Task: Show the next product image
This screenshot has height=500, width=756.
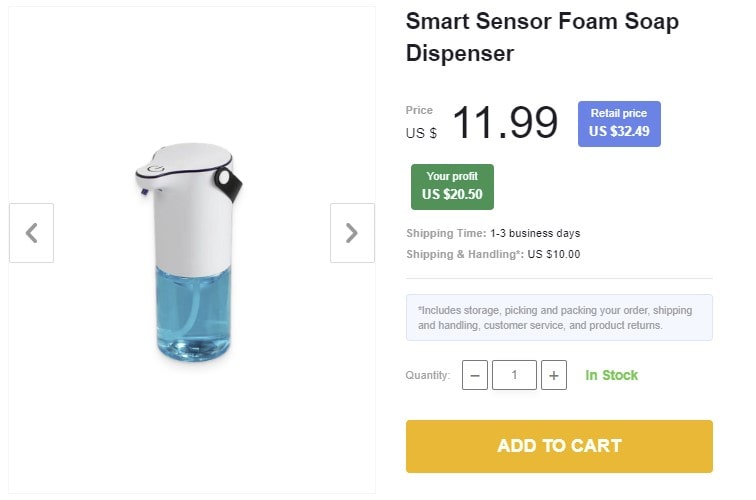Action: pos(352,233)
